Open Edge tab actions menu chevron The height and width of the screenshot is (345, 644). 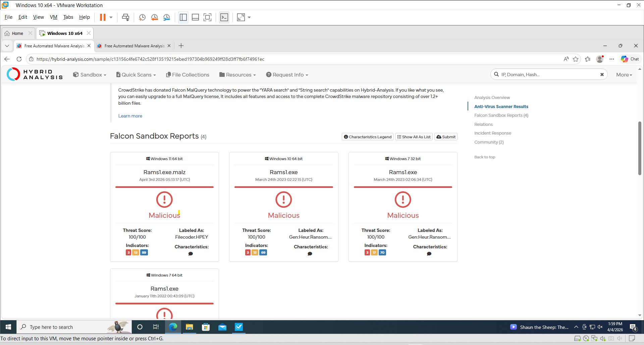tap(7, 46)
